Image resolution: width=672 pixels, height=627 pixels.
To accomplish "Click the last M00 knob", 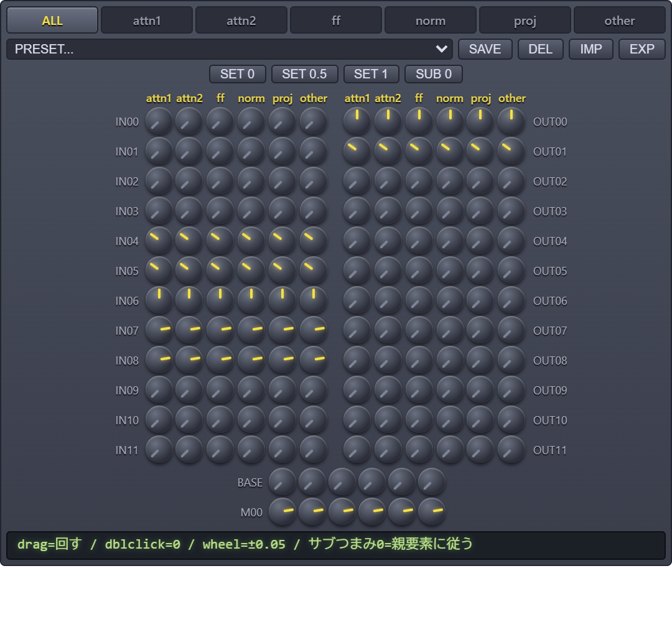I will tap(432, 511).
